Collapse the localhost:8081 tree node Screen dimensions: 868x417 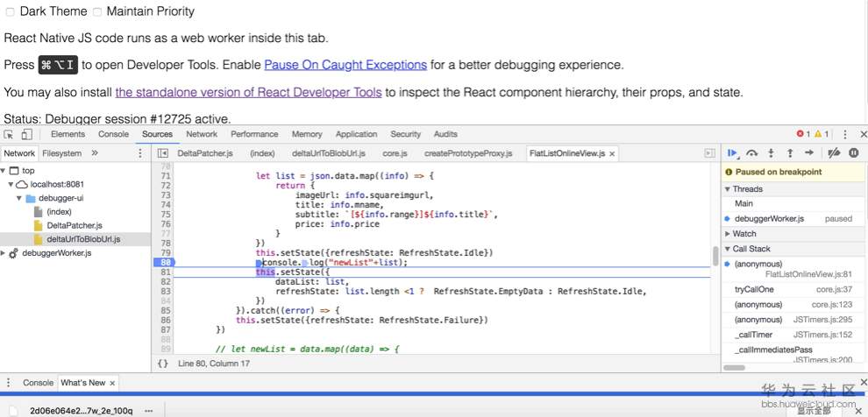coord(11,184)
